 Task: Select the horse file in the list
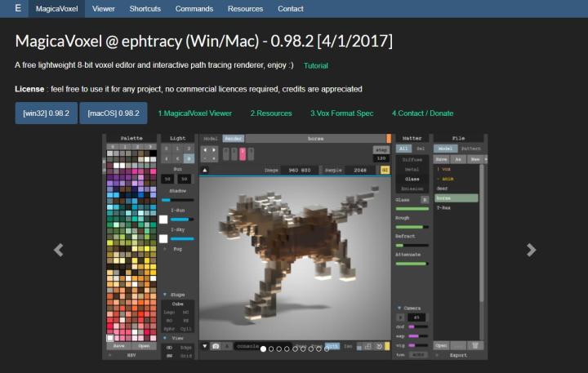pos(457,198)
